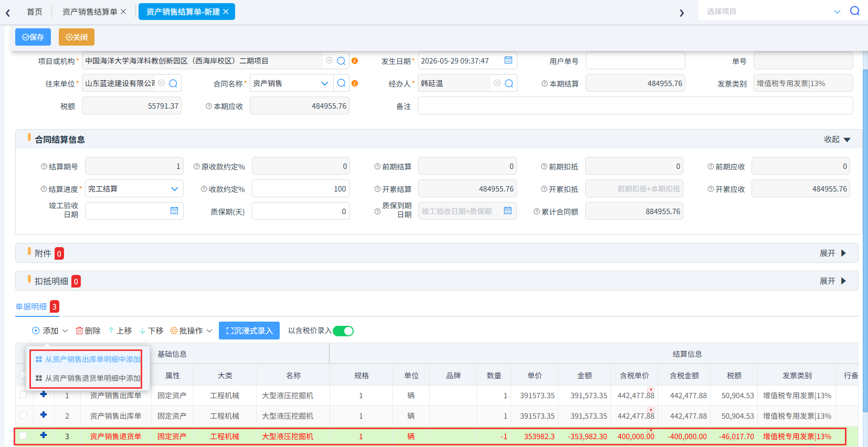Delete selected rows via 删除

(x=88, y=331)
